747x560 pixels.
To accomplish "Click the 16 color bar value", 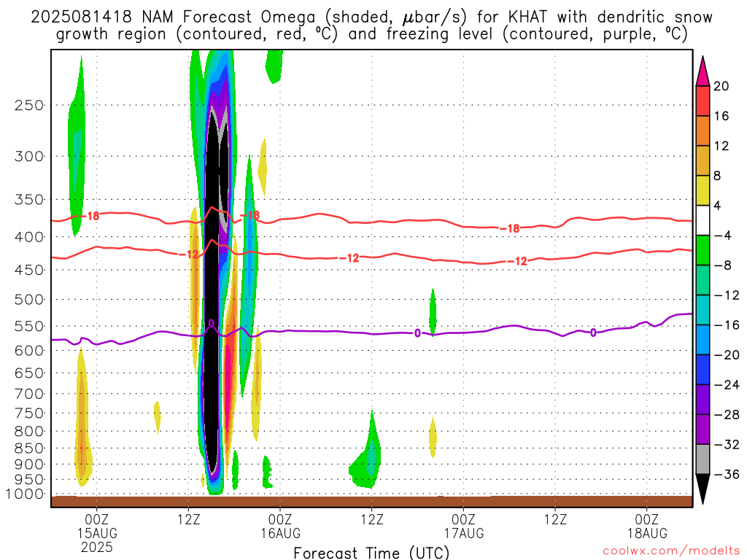I will pos(721,116).
